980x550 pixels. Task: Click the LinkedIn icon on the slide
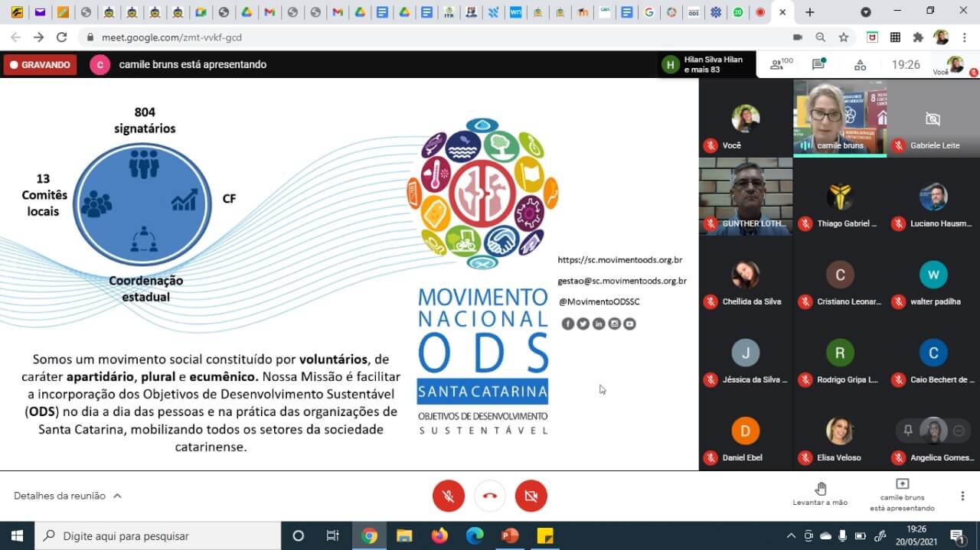[599, 324]
